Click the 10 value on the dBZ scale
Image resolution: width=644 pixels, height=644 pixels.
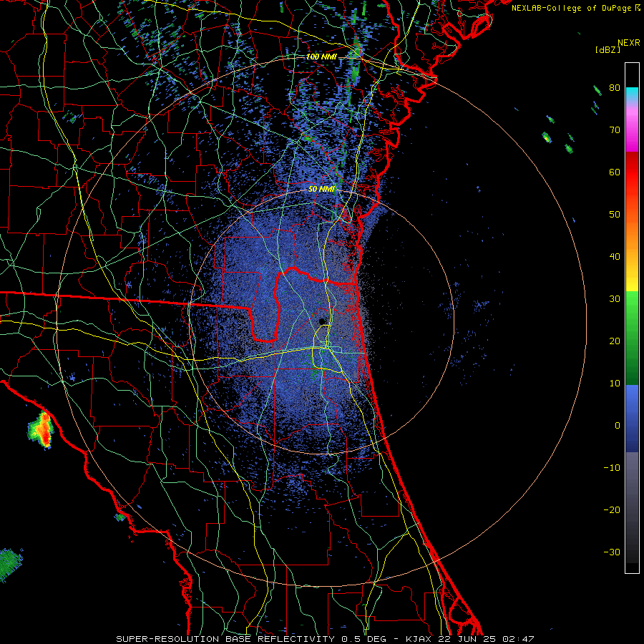[x=615, y=384]
